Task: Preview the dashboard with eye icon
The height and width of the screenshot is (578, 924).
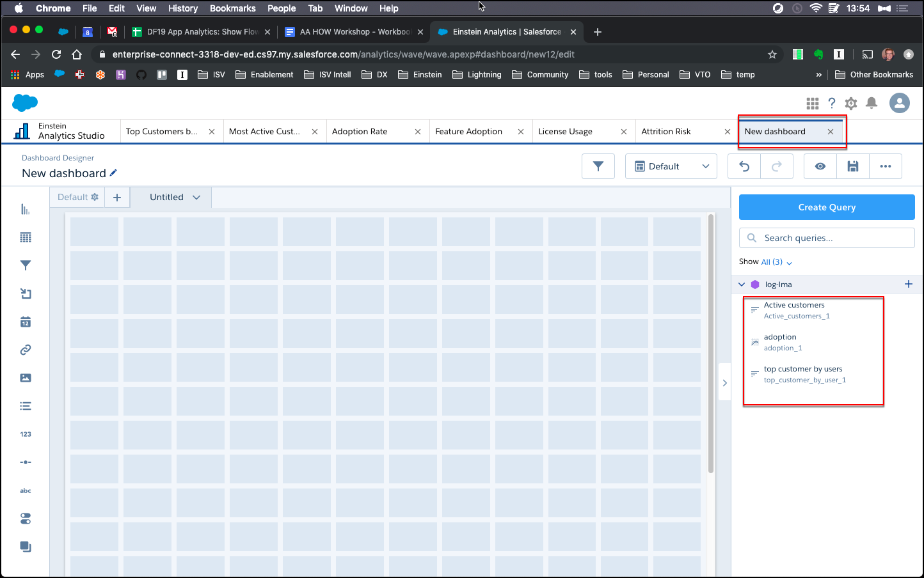Action: 820,166
